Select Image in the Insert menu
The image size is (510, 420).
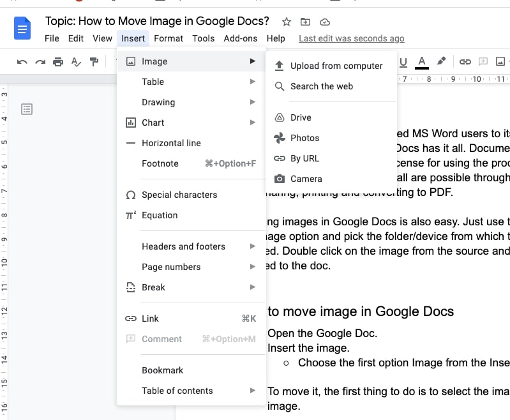pos(191,61)
